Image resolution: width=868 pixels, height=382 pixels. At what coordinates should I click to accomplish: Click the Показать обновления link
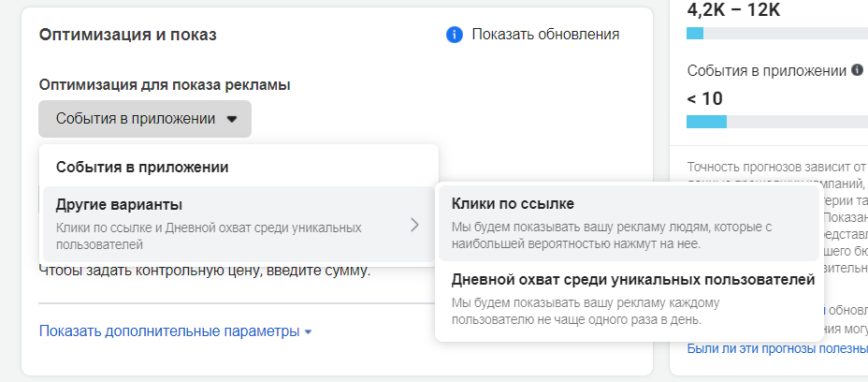click(x=545, y=35)
